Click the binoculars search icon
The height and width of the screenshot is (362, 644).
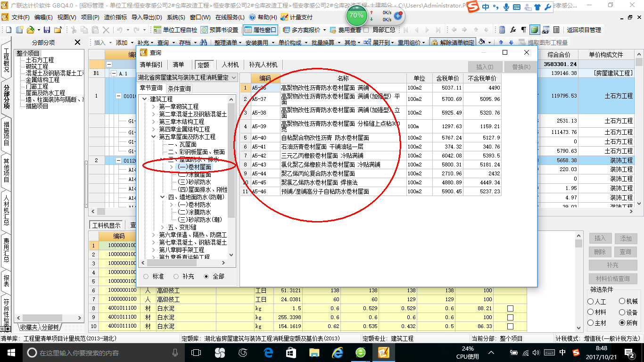point(204,42)
